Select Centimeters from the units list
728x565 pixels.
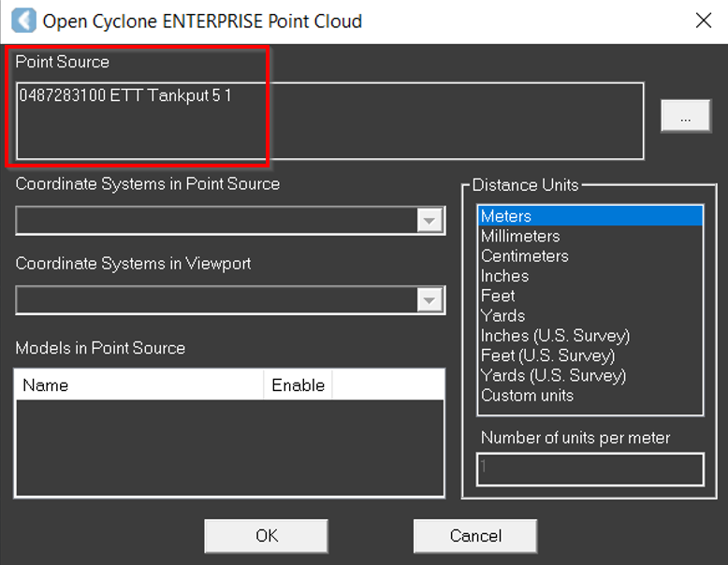[x=524, y=256]
